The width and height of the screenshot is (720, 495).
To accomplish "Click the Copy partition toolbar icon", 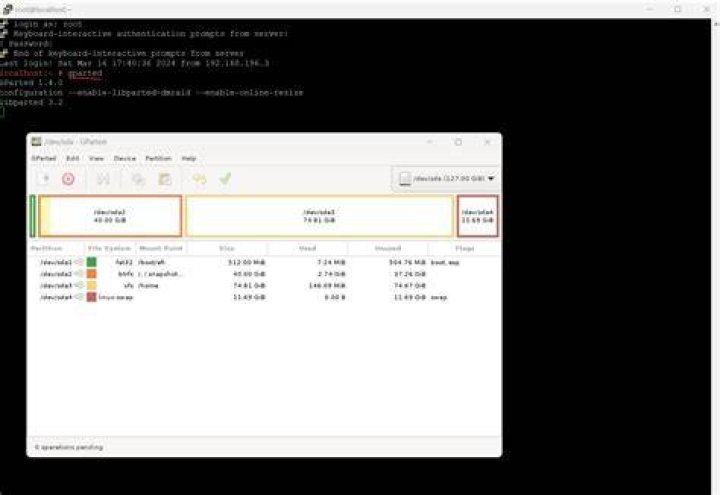I will pyautogui.click(x=138, y=179).
